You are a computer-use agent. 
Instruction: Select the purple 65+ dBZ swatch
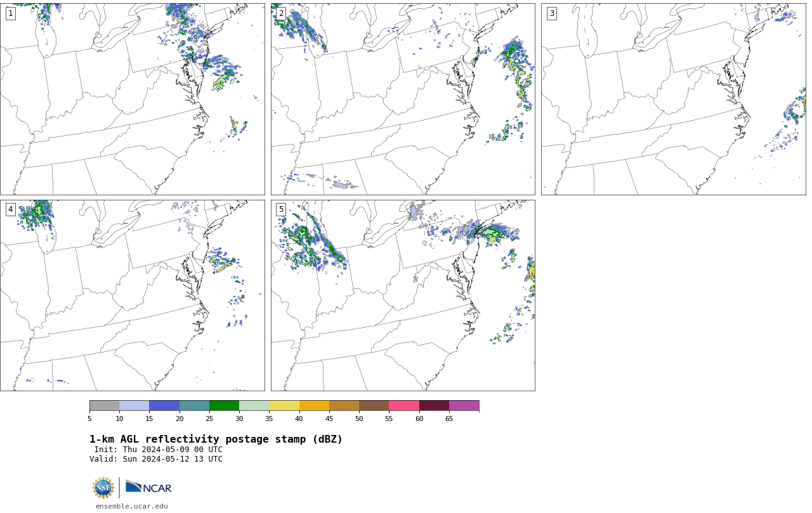[464, 406]
